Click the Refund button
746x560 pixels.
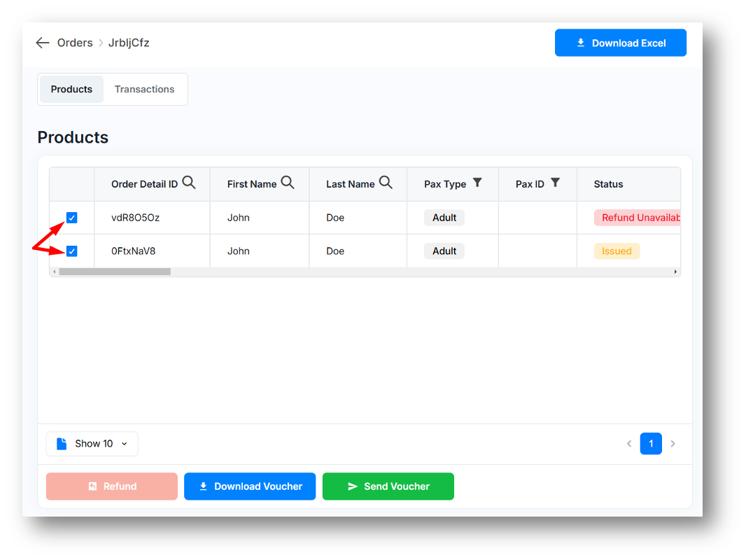point(112,486)
